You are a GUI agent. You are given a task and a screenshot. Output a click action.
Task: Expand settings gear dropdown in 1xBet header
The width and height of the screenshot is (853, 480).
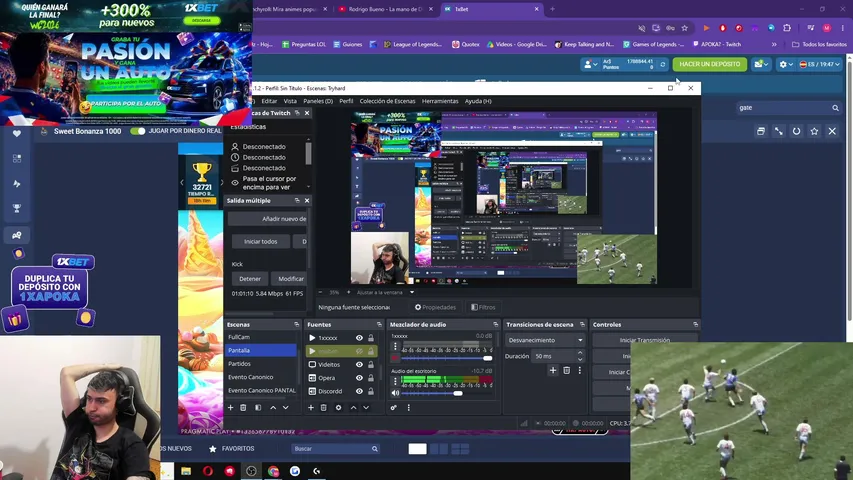tap(786, 64)
